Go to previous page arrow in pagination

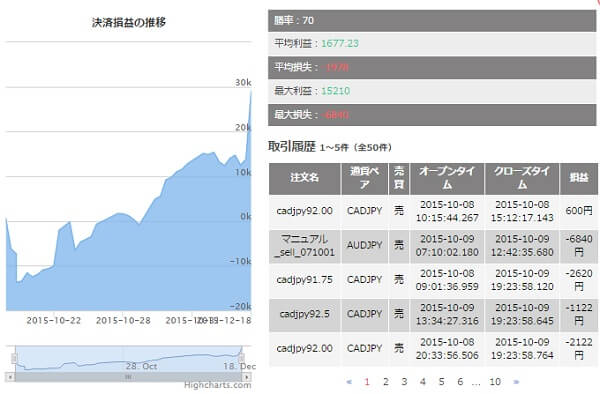click(349, 381)
